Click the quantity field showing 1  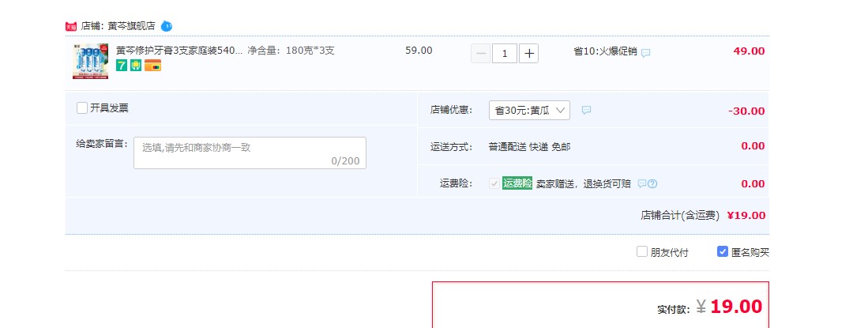pos(505,53)
